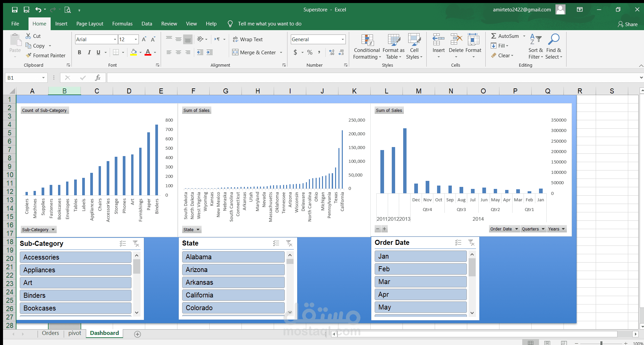644x345 pixels.
Task: Clear the filter on State slicer
Action: tap(289, 243)
